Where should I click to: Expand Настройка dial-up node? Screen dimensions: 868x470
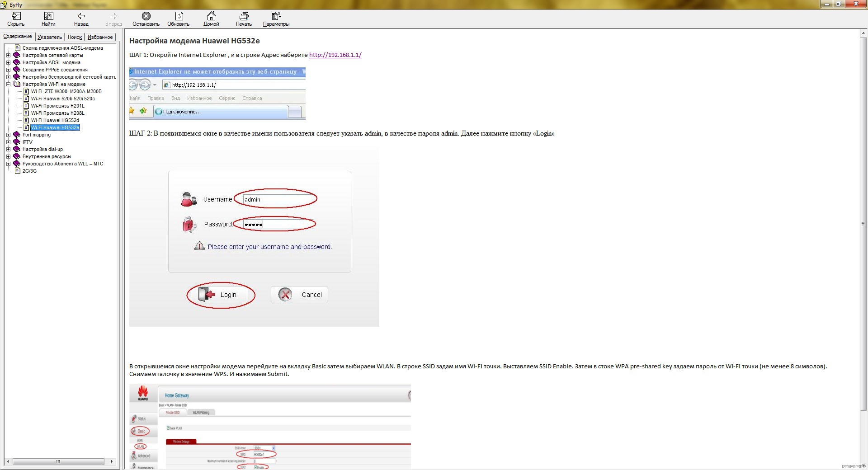click(x=8, y=149)
